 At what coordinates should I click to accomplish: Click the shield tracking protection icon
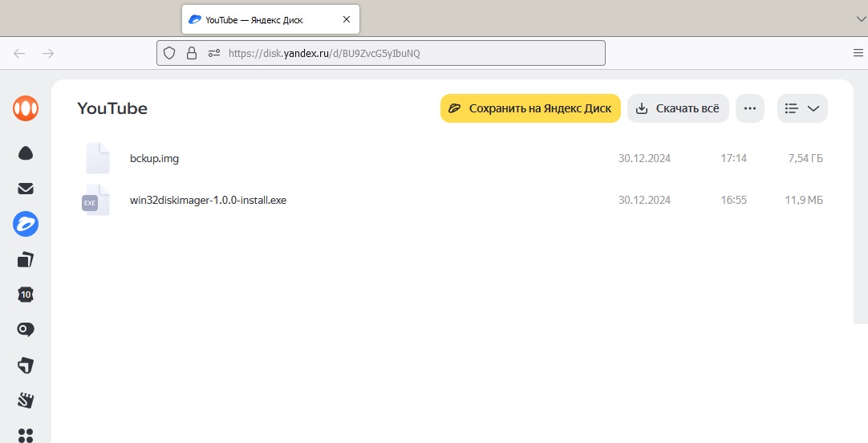[169, 53]
